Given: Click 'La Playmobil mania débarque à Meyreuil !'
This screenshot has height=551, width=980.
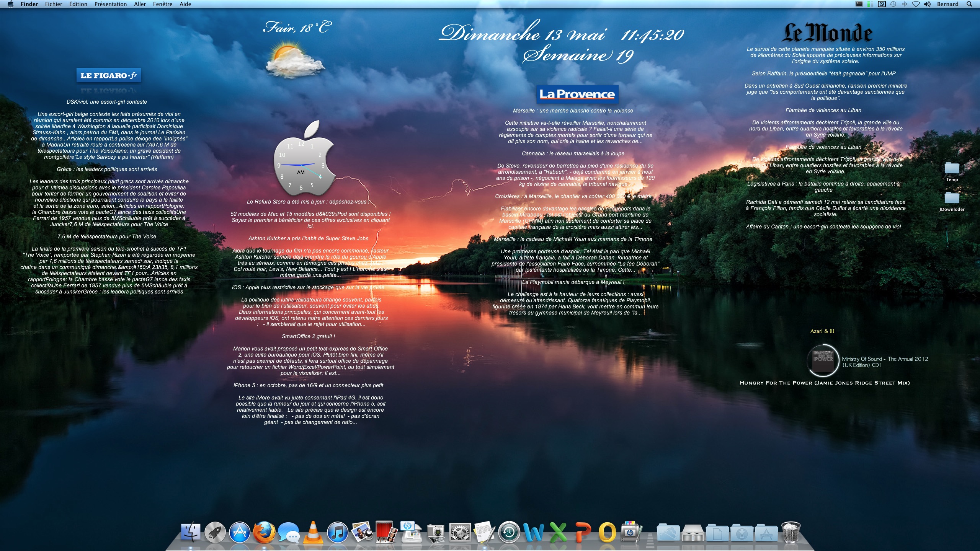Looking at the screenshot, I should click(x=573, y=282).
